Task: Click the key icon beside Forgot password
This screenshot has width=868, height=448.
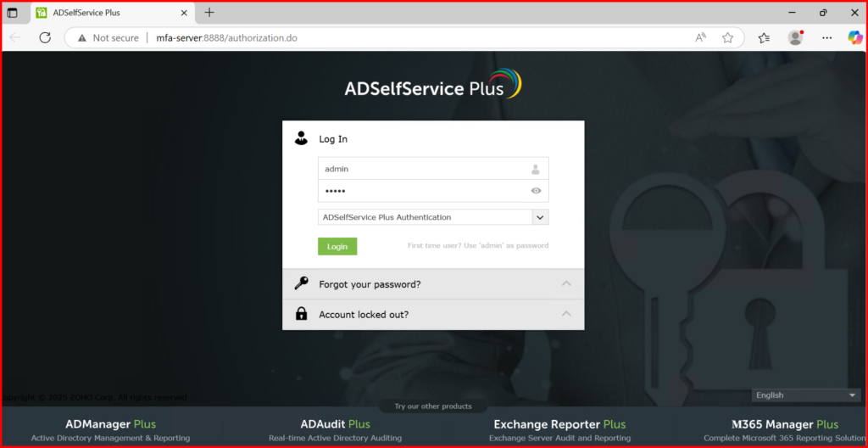Action: [301, 284]
